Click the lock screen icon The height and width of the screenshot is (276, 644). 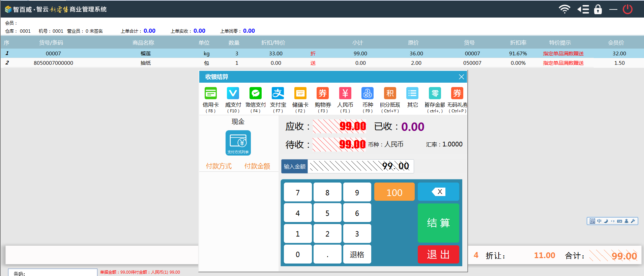598,9
